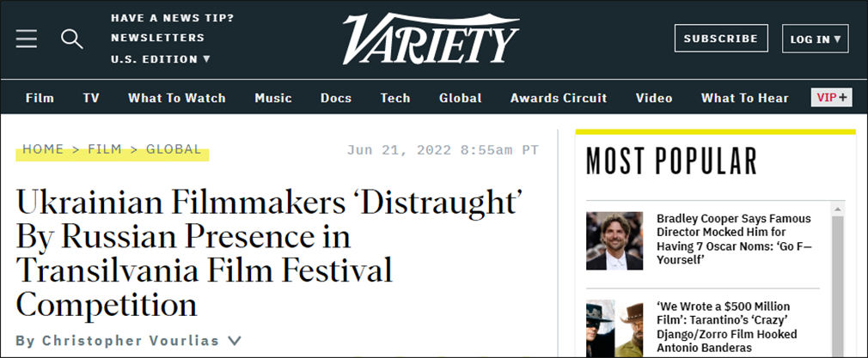Open the Have a News Tip link

click(172, 18)
